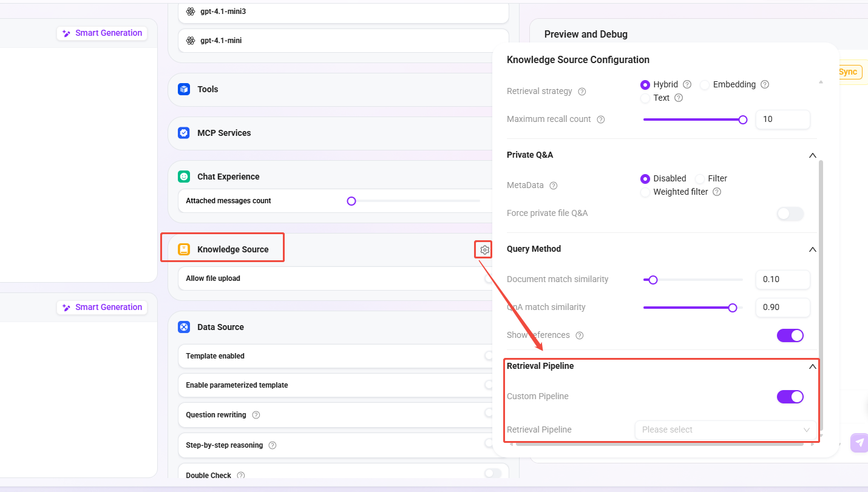
Task: Adjust the Attached messages count slider
Action: pos(351,201)
